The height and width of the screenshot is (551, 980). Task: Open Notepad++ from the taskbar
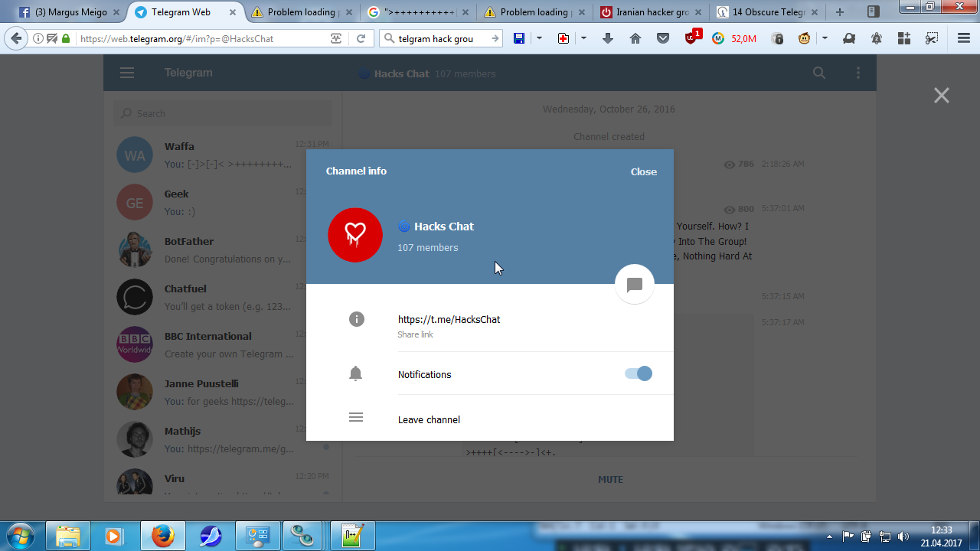point(351,536)
